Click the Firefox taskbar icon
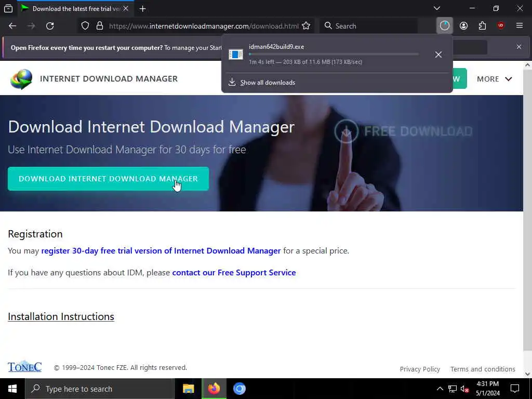 click(214, 389)
